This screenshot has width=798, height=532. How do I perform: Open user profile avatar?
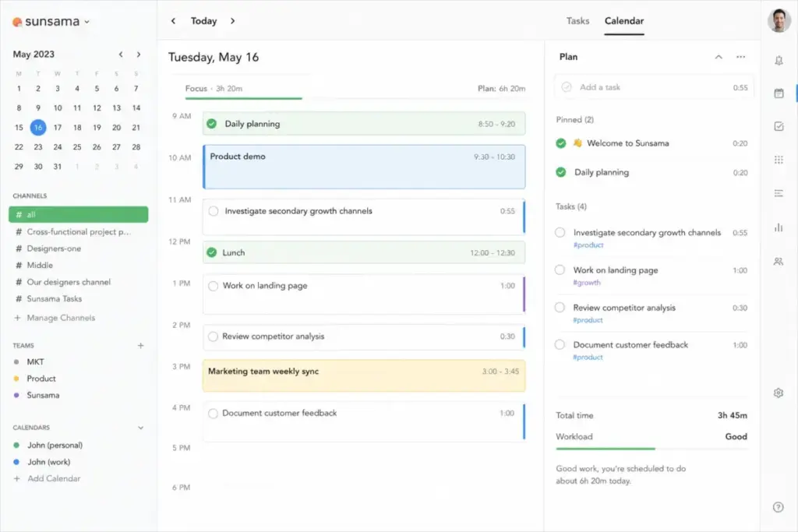click(779, 21)
